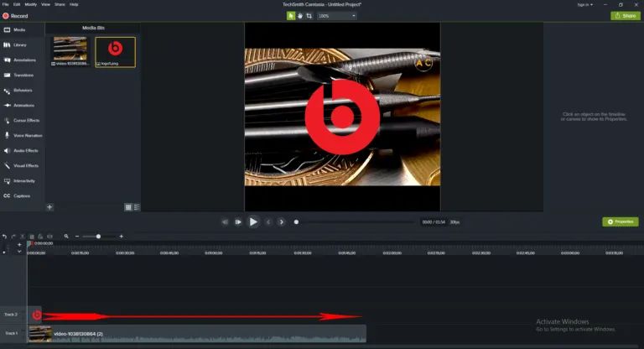Expand the track options chevron
This screenshot has height=349, width=644.
tap(18, 251)
